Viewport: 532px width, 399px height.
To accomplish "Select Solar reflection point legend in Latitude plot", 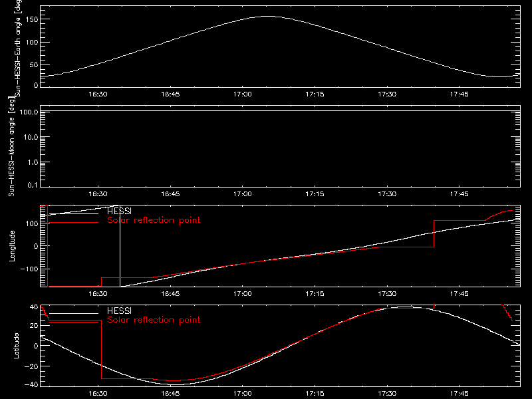I will 154,320.
